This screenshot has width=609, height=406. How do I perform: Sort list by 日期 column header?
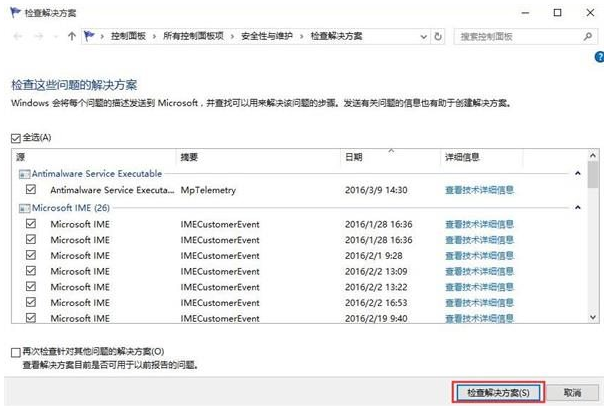[391, 157]
